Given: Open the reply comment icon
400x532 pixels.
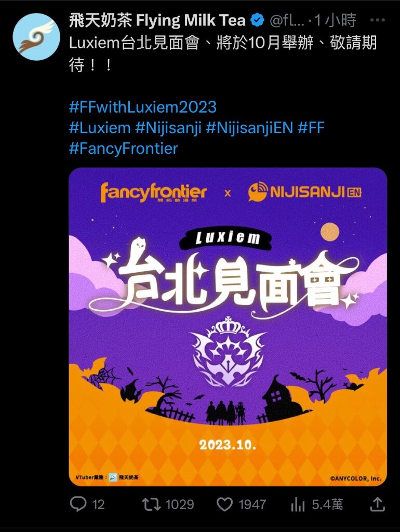Looking at the screenshot, I should [78, 504].
